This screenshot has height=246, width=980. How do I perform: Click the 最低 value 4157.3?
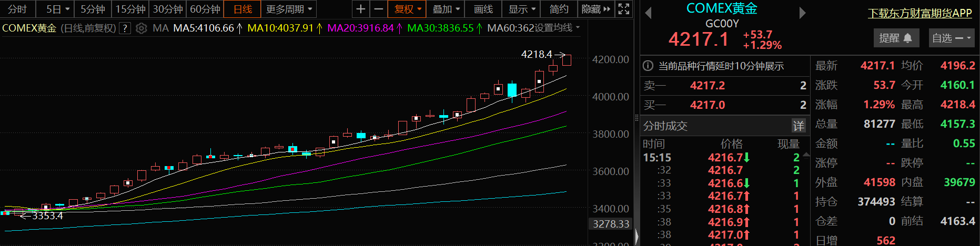tap(958, 124)
